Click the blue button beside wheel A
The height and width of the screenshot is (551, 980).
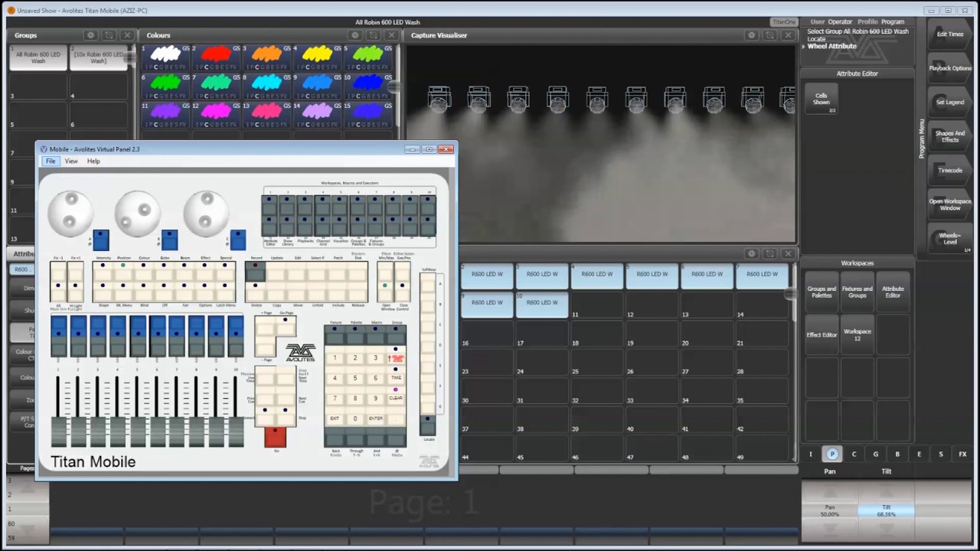[101, 240]
